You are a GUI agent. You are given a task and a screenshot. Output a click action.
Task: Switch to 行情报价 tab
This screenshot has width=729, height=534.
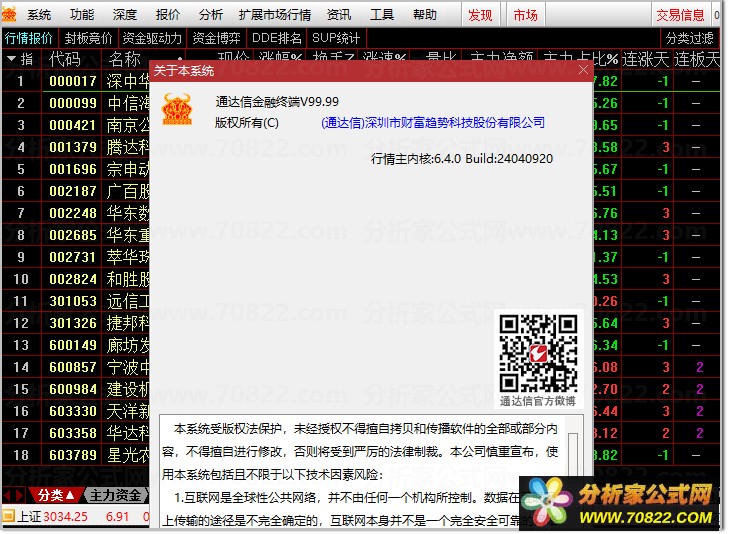click(x=29, y=38)
